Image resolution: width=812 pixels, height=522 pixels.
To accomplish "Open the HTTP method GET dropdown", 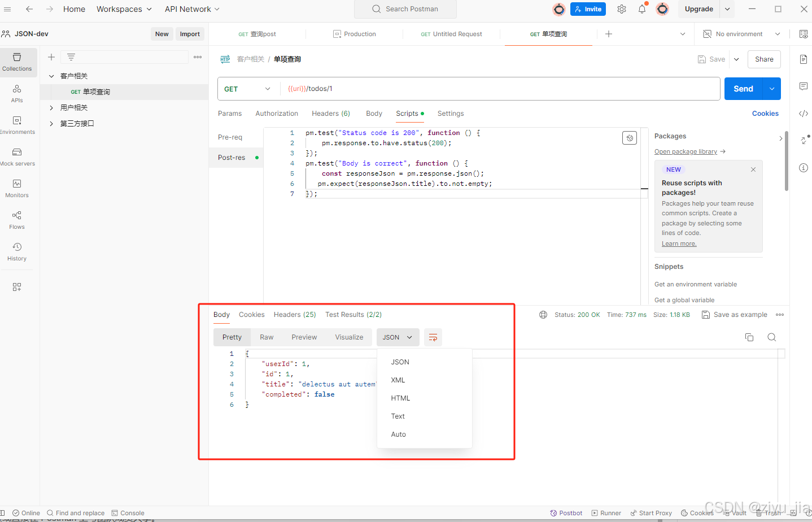I will (x=247, y=89).
